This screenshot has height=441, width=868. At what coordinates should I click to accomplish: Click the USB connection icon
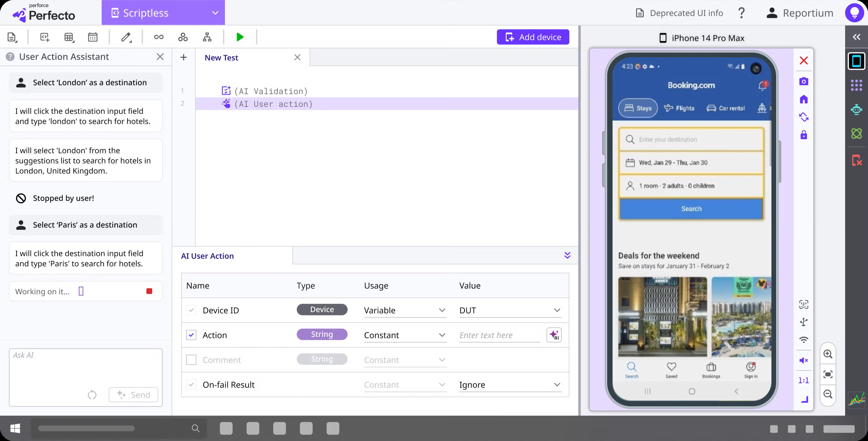804,322
